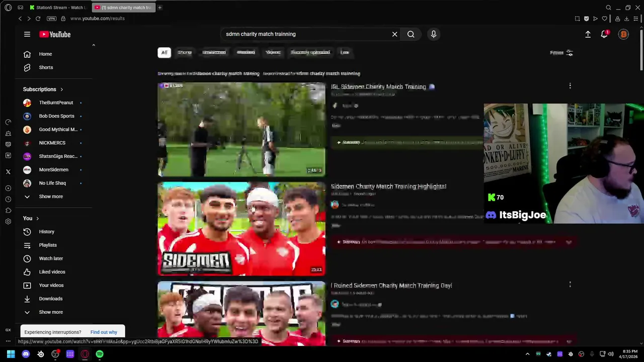Switch to the Station5 Stream browser tab
Image resolution: width=644 pixels, height=362 pixels.
pyautogui.click(x=58, y=8)
